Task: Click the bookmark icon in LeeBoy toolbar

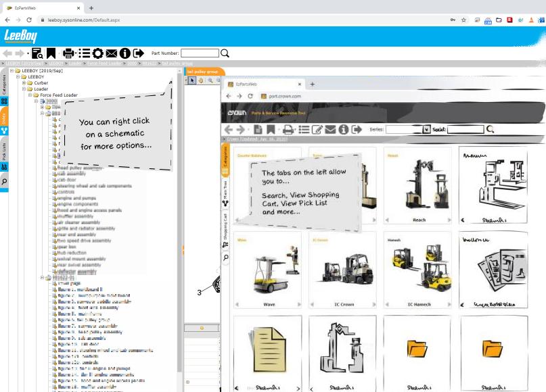Action: pos(51,53)
